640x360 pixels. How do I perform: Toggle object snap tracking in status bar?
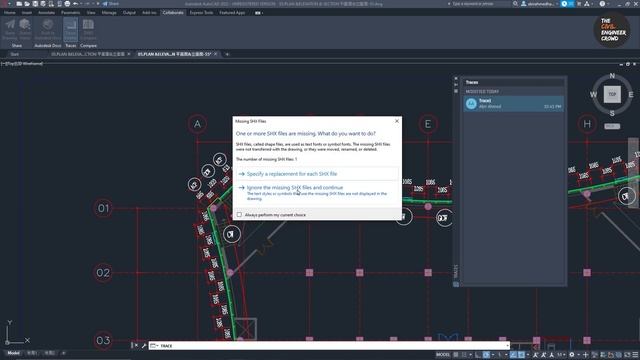513,355
